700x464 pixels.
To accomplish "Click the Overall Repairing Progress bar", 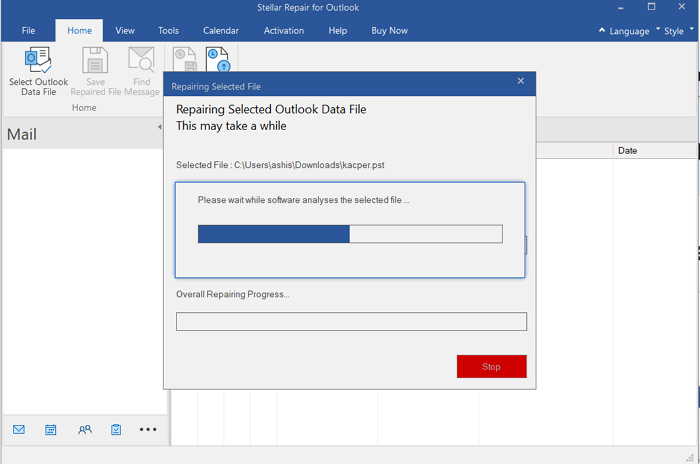I will [x=351, y=322].
